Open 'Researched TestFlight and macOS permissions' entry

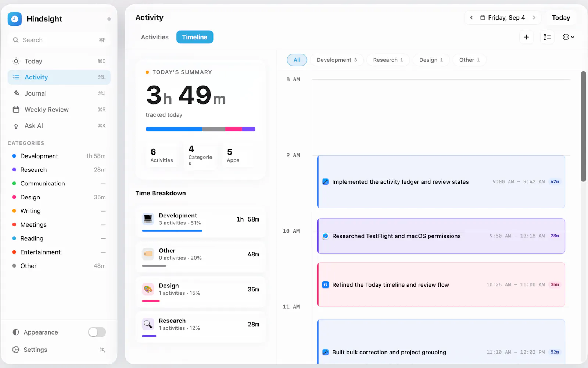(x=441, y=236)
